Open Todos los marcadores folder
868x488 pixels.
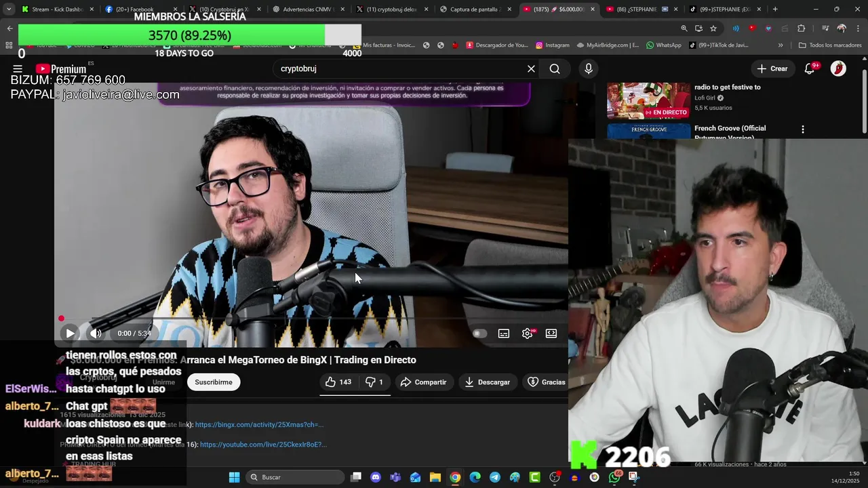coord(830,45)
